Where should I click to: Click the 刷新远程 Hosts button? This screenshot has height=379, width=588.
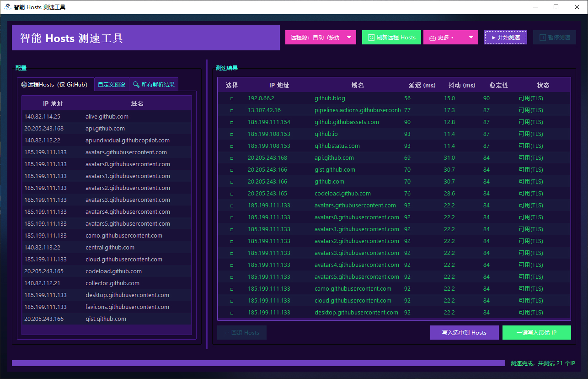pyautogui.click(x=391, y=38)
